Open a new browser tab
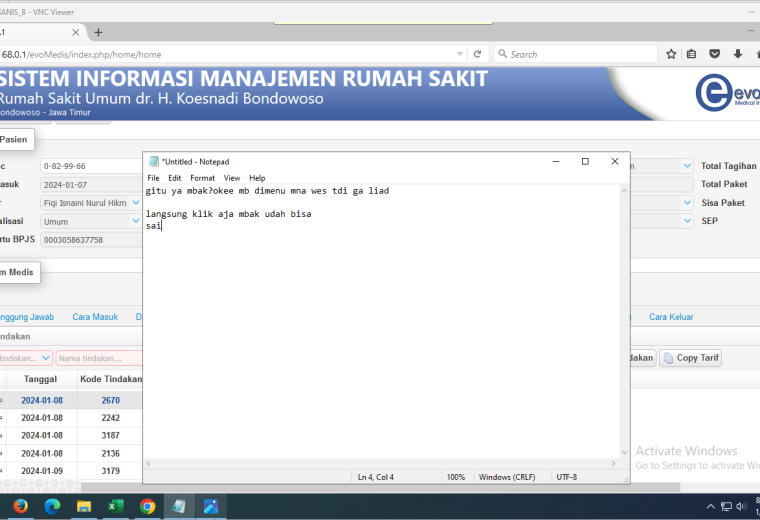 pos(98,32)
